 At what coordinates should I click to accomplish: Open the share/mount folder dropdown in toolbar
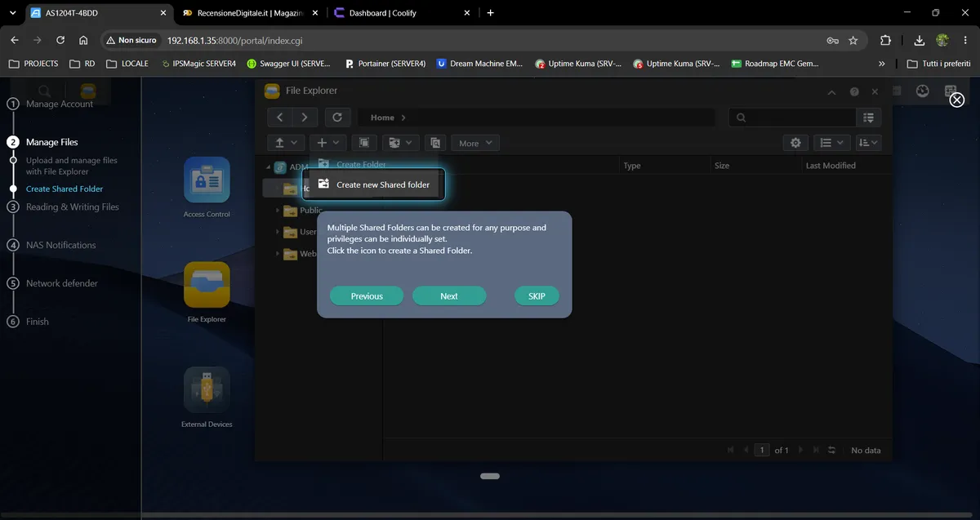click(399, 143)
